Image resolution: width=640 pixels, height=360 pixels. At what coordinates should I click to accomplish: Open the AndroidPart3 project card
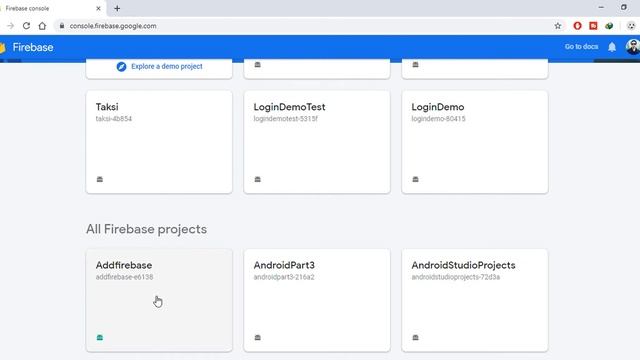click(317, 300)
